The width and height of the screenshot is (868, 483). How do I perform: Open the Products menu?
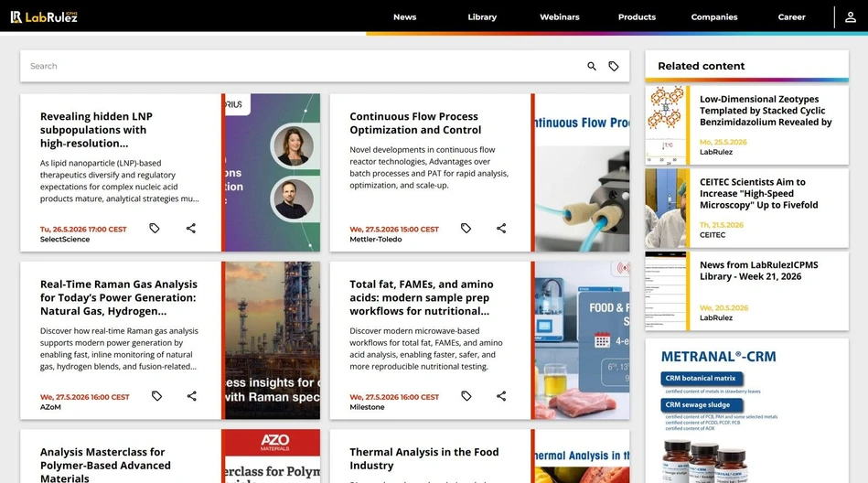[x=637, y=17]
